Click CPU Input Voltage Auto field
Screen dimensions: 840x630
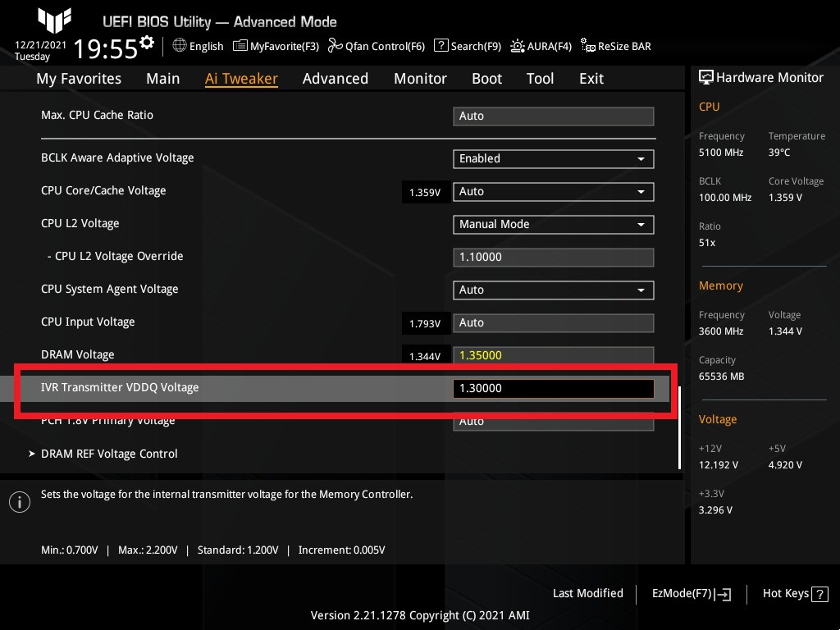pos(554,323)
